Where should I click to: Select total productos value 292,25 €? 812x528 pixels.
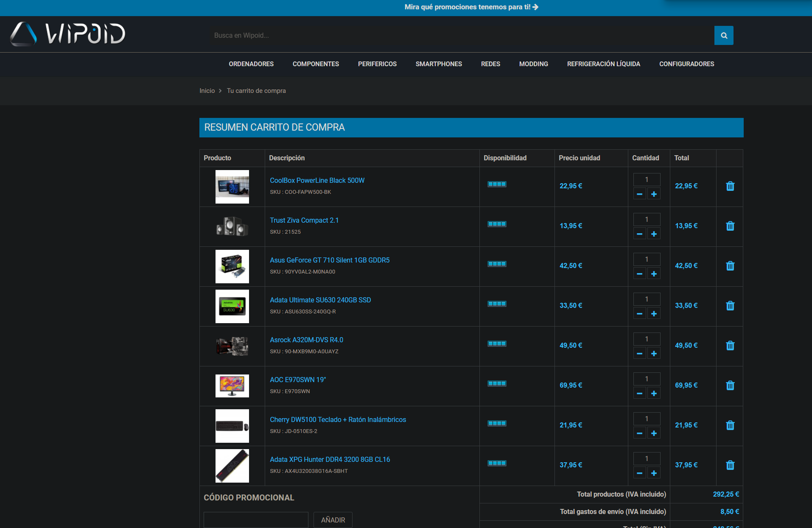(726, 494)
